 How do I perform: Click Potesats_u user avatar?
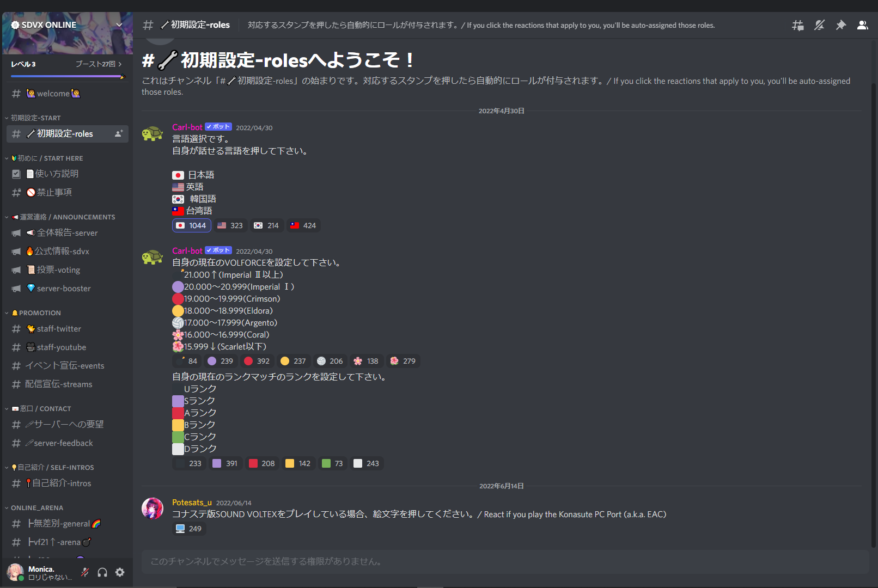pos(153,509)
